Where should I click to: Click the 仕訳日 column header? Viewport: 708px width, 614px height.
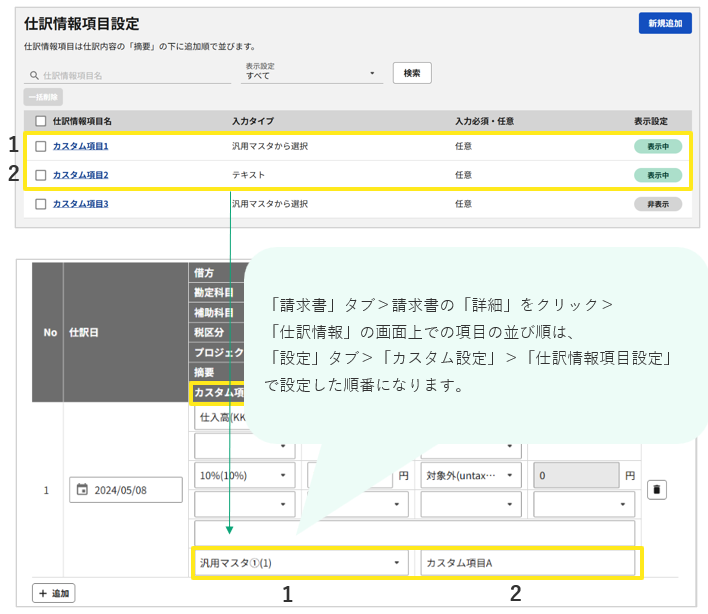click(x=84, y=332)
